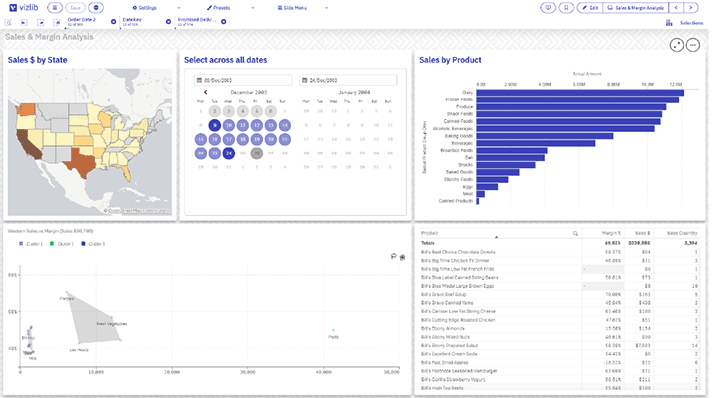Viewport: 720px width, 398px height.
Task: Click the Edit sheet button
Action: click(x=590, y=8)
